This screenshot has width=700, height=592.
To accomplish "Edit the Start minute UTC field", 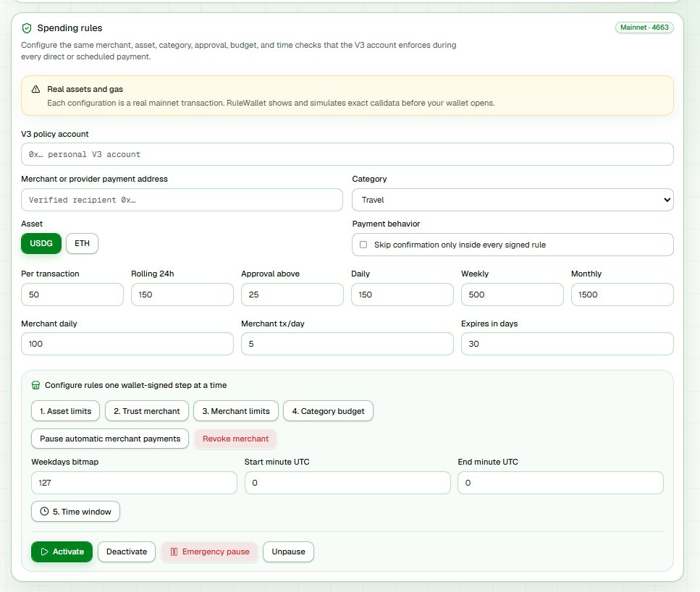I will click(x=347, y=483).
